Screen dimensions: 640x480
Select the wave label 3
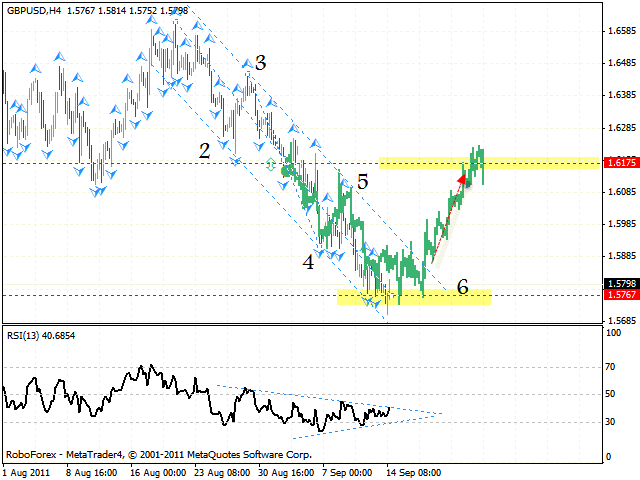[260, 63]
